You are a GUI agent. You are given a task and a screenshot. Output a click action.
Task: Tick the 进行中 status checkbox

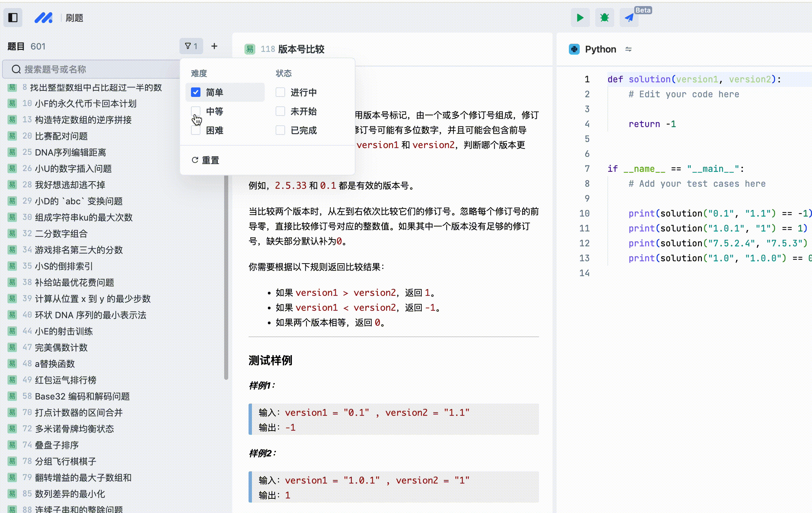[280, 92]
